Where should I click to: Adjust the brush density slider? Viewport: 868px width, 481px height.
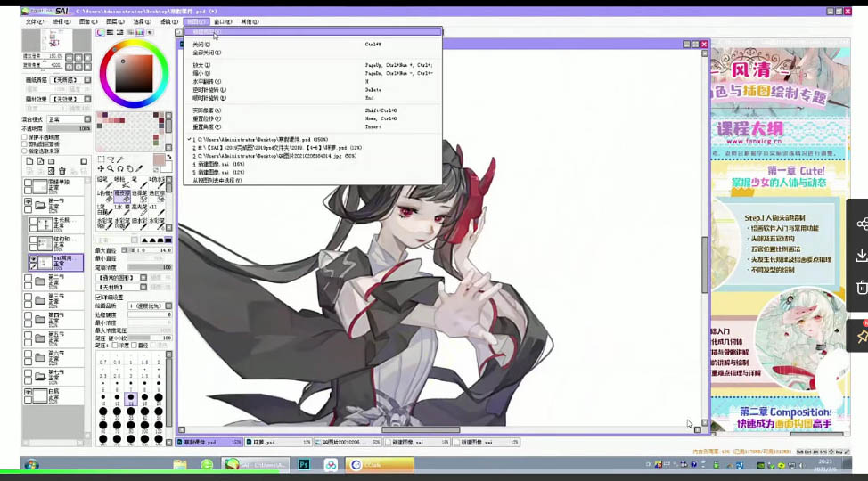[x=150, y=267]
